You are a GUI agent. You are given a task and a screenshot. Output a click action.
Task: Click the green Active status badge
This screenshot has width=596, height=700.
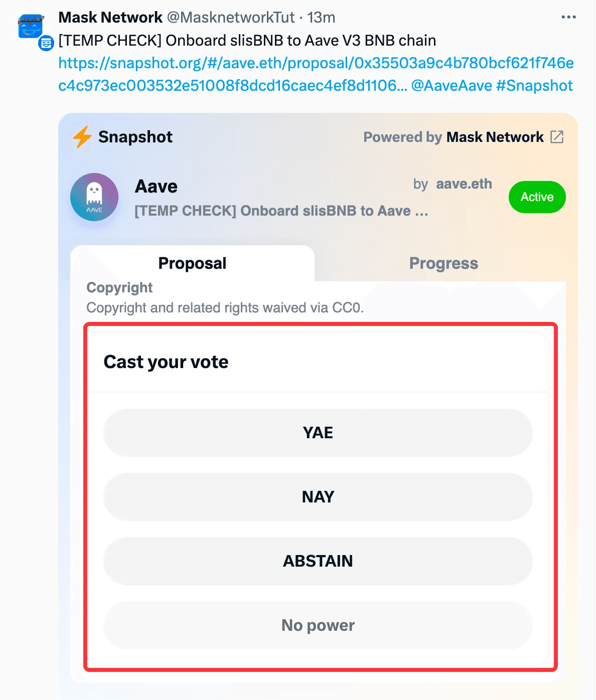[537, 197]
